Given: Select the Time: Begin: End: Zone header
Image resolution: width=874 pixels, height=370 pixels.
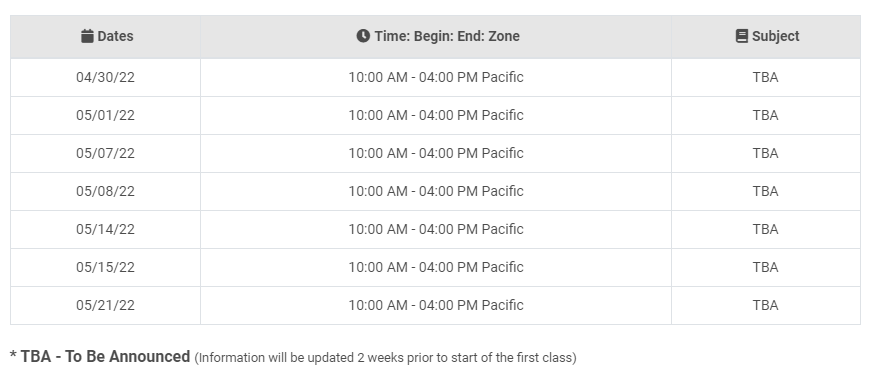Looking at the screenshot, I should point(436,37).
